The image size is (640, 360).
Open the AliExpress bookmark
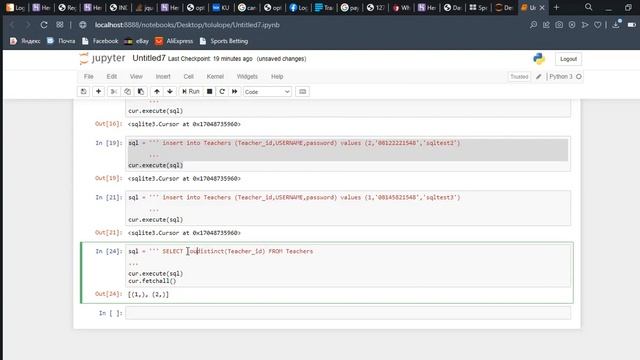coord(174,41)
